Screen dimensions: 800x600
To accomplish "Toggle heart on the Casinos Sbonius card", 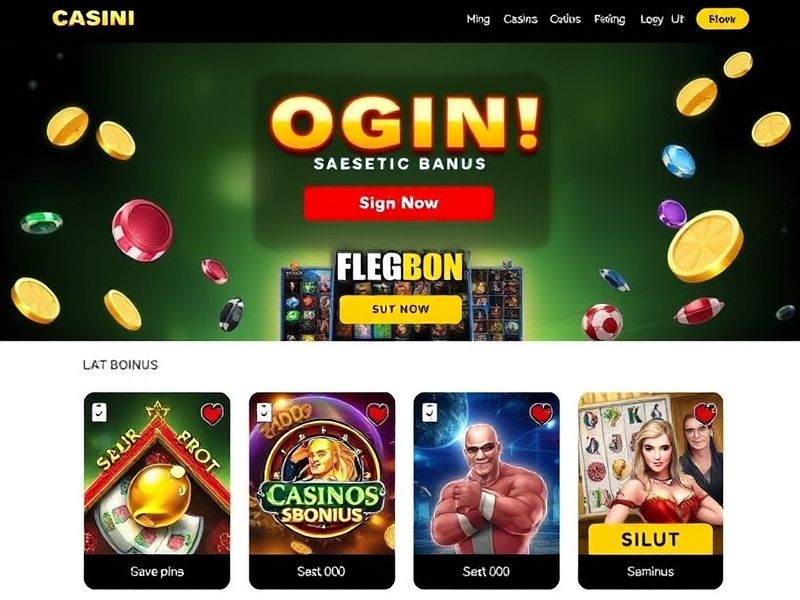I will (378, 414).
